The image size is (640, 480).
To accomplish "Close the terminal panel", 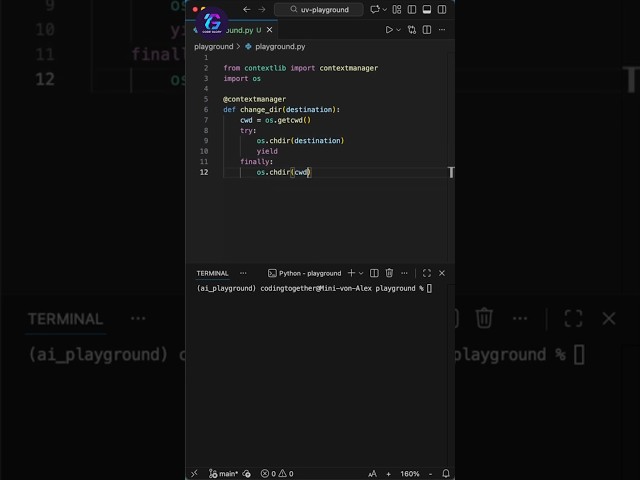I will (x=442, y=273).
